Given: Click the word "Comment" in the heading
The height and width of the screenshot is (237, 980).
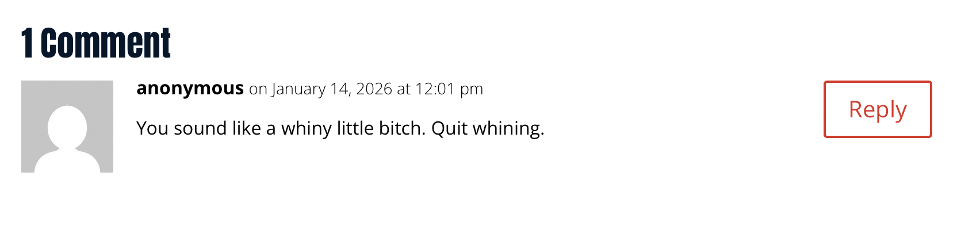Looking at the screenshot, I should tap(106, 43).
